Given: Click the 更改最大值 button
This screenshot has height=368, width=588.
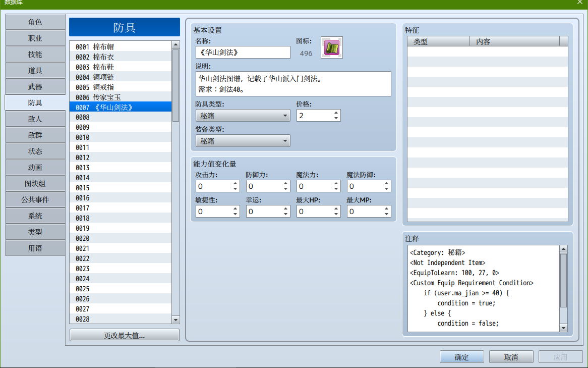Looking at the screenshot, I should click(x=125, y=335).
